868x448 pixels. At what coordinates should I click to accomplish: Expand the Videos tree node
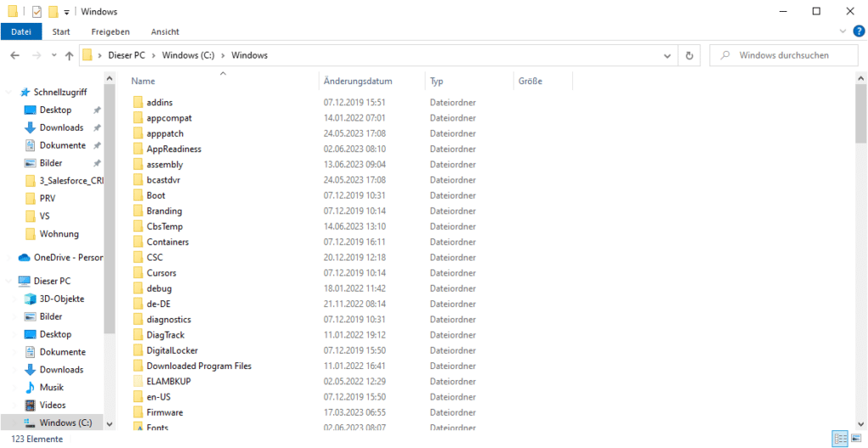coord(15,405)
